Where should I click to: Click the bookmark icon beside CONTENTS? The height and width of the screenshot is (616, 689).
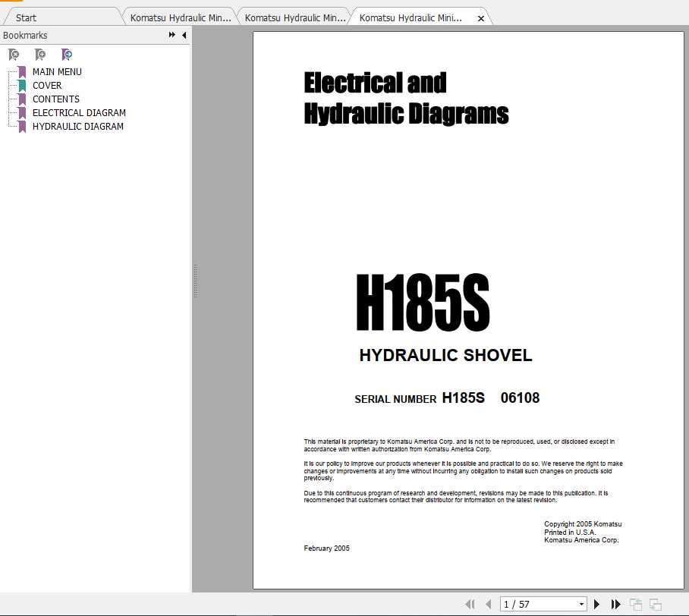[22, 99]
